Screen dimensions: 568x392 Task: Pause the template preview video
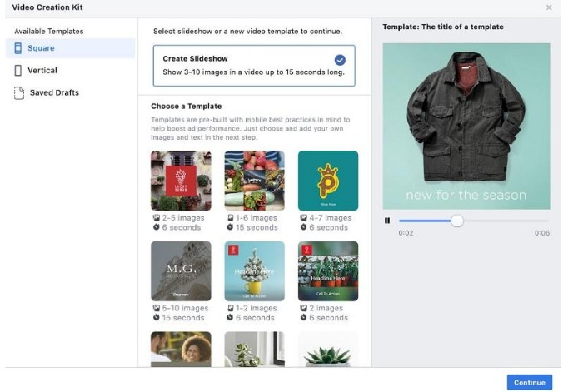point(387,221)
